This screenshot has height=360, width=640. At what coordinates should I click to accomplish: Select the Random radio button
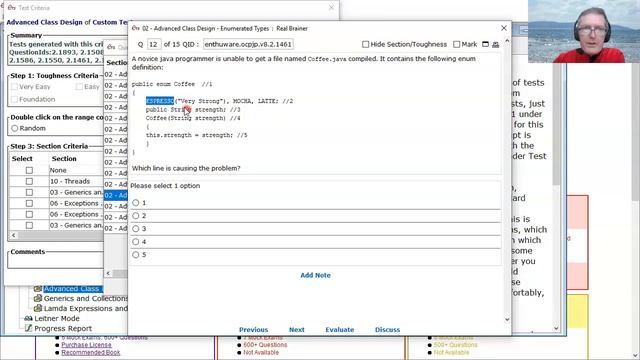point(15,128)
